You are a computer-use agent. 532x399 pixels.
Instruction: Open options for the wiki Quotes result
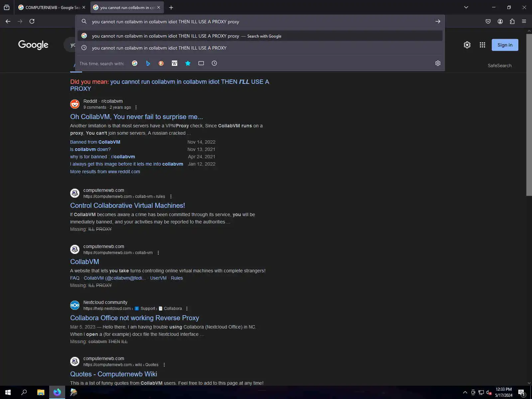click(164, 365)
